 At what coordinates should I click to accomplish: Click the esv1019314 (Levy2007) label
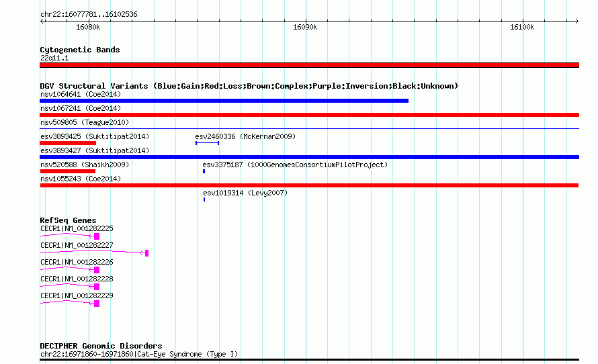[245, 193]
